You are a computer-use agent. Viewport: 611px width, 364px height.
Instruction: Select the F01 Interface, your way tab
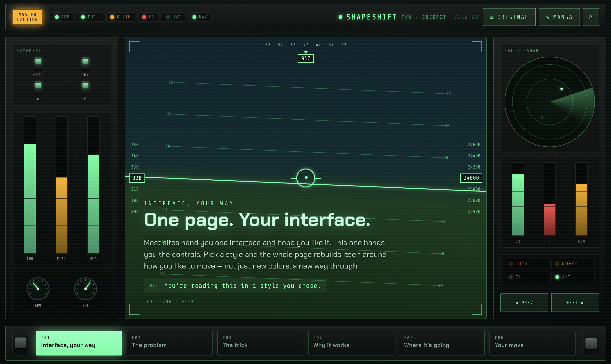pos(79,343)
